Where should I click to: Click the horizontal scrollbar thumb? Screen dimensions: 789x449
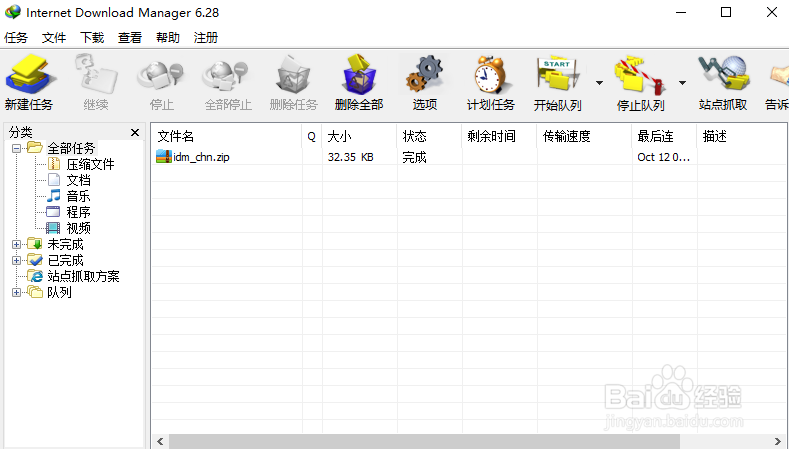(x=424, y=441)
